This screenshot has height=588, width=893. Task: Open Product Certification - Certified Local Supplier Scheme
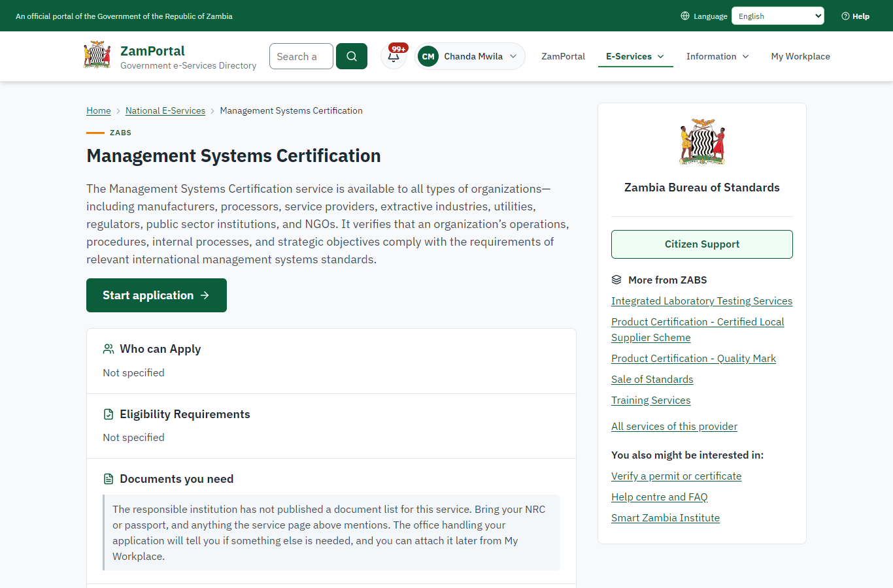pos(698,330)
